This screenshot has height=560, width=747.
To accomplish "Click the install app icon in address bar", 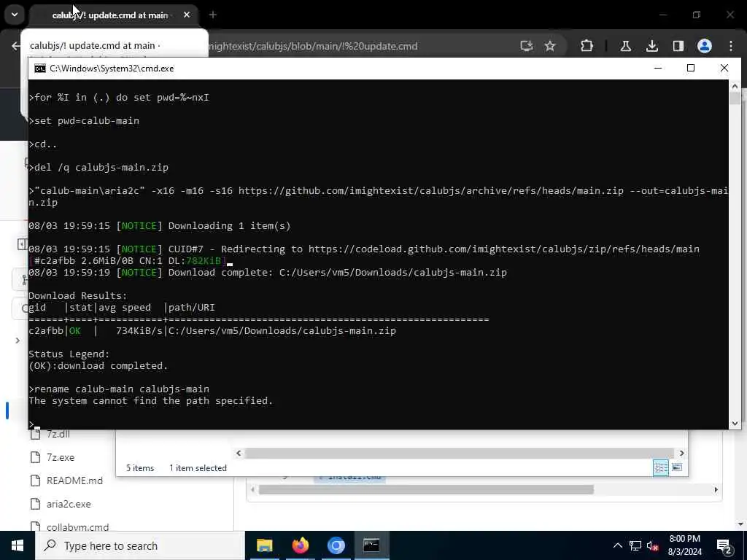I will coord(527,46).
